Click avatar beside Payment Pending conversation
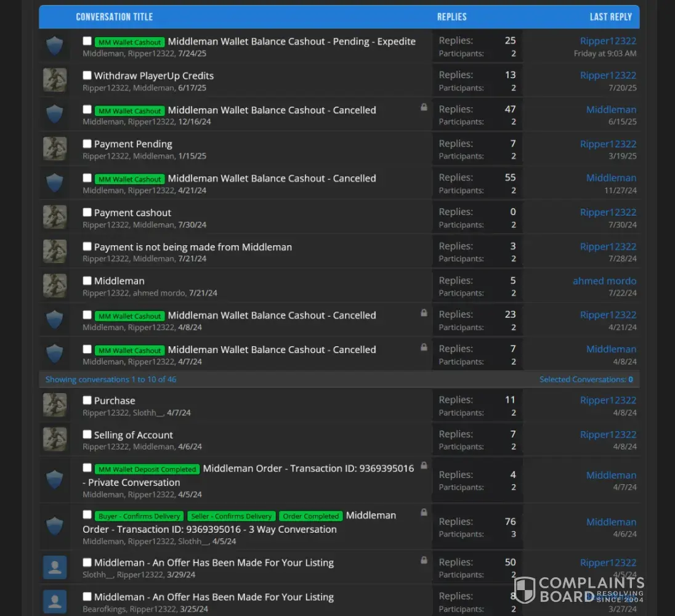Screen dimensions: 675x616 55,149
